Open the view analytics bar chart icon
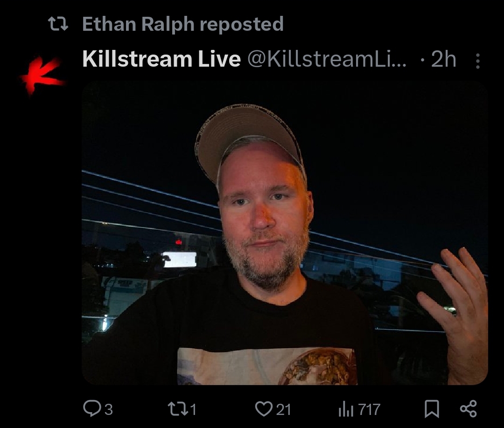The width and height of the screenshot is (504, 428). pos(346,410)
